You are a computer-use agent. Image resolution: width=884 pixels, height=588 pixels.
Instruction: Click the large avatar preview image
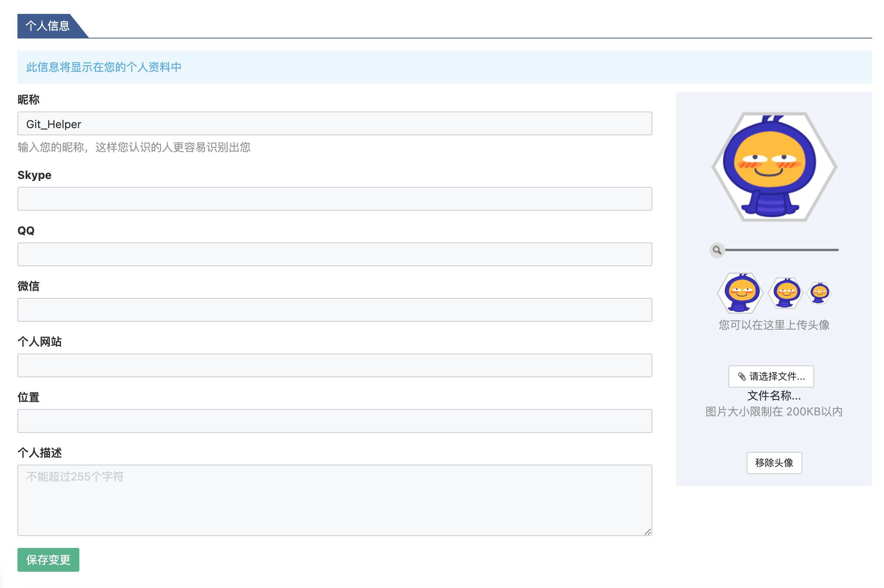774,167
